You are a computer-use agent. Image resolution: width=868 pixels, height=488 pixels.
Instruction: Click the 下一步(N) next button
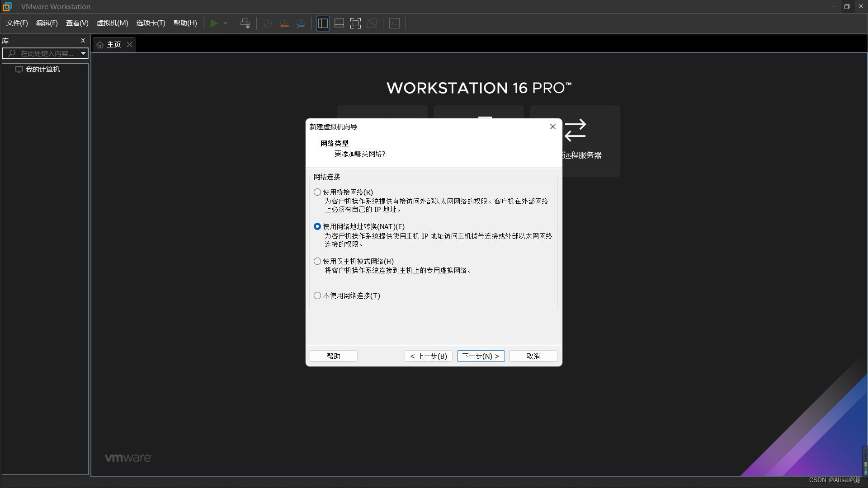pos(481,356)
